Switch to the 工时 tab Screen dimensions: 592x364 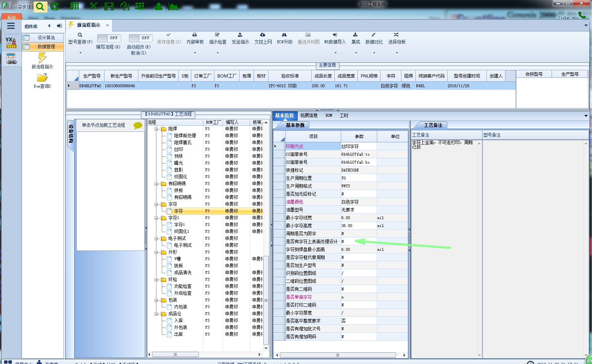point(344,115)
